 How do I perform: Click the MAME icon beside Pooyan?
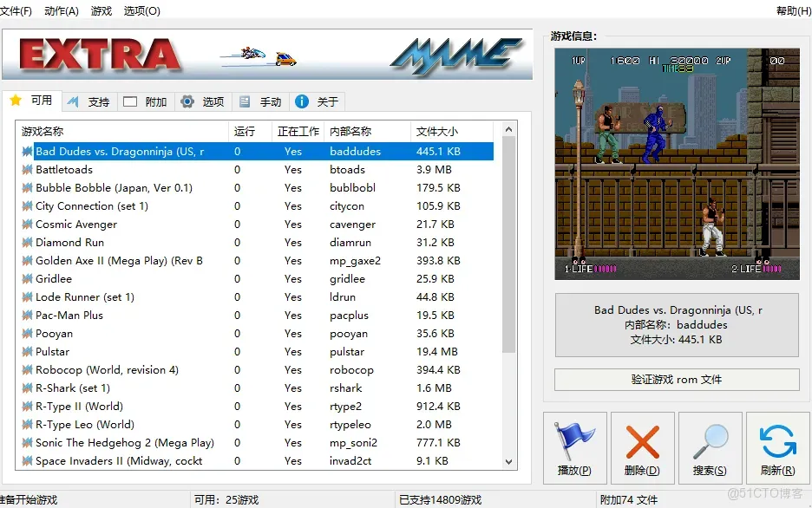coord(28,333)
